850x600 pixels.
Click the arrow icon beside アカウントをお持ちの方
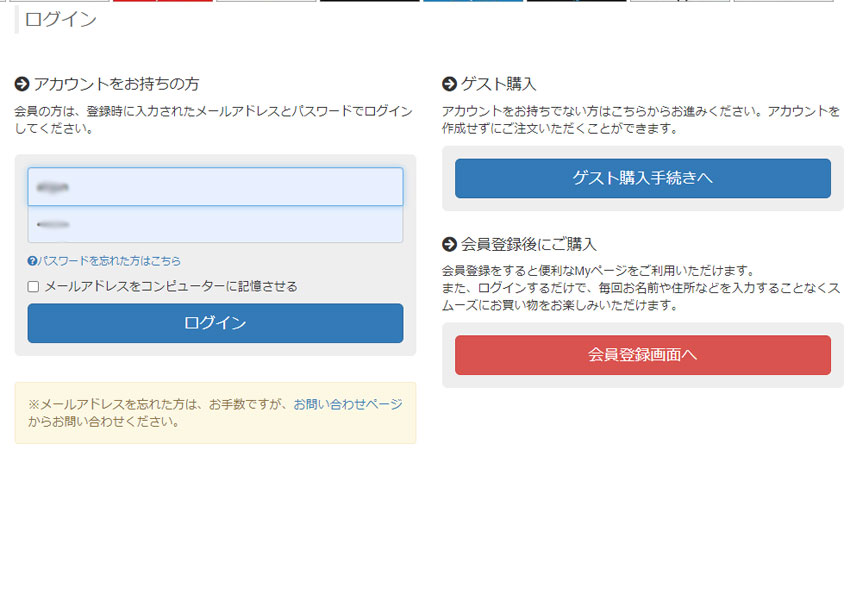(22, 84)
